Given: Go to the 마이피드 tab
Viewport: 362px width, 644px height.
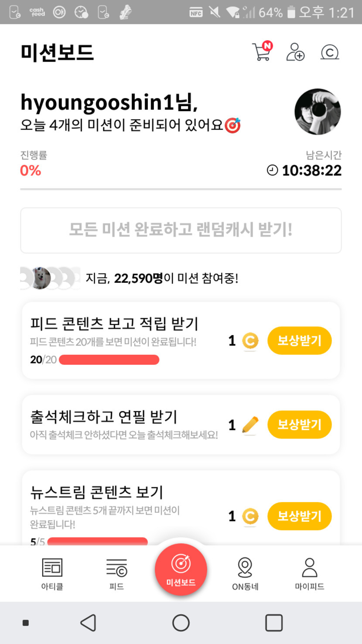Looking at the screenshot, I should pos(309,574).
